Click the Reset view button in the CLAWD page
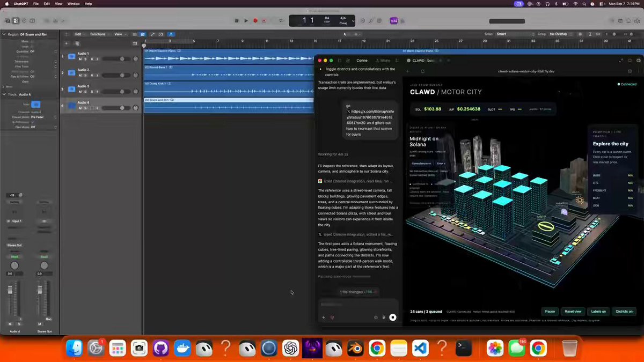 click(573, 311)
